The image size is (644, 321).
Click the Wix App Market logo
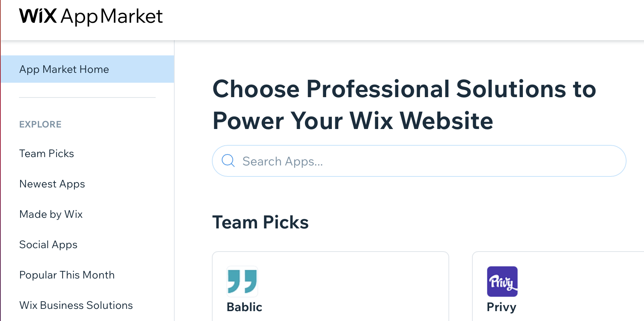pos(91,16)
